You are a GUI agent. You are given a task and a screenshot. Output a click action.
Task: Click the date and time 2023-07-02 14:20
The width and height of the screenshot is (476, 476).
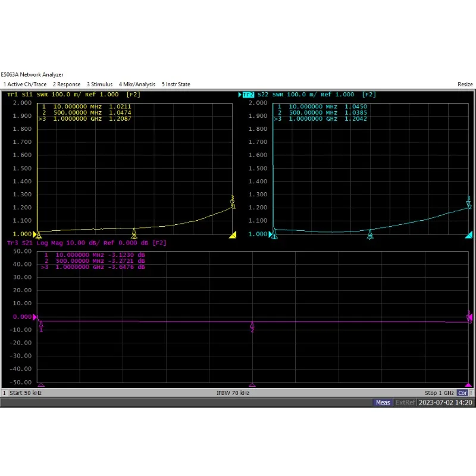click(445, 403)
